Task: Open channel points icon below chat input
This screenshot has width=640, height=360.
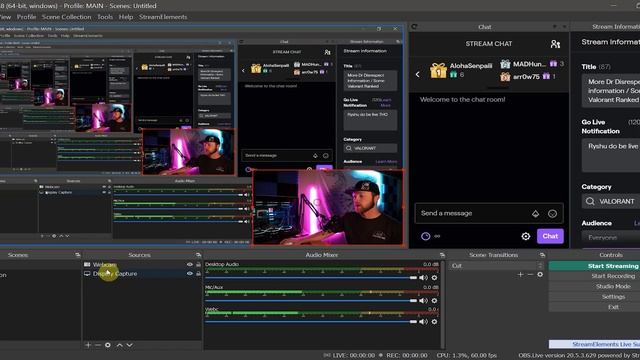Action: pyautogui.click(x=425, y=236)
